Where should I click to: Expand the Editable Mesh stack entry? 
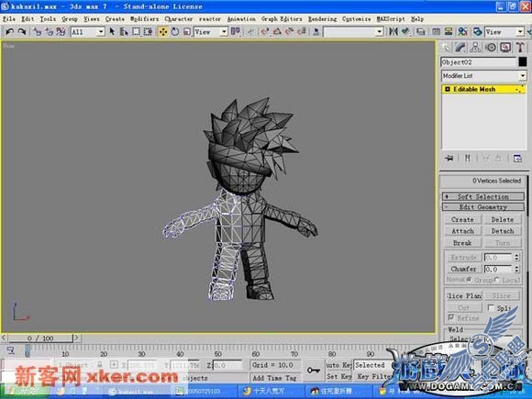(448, 89)
